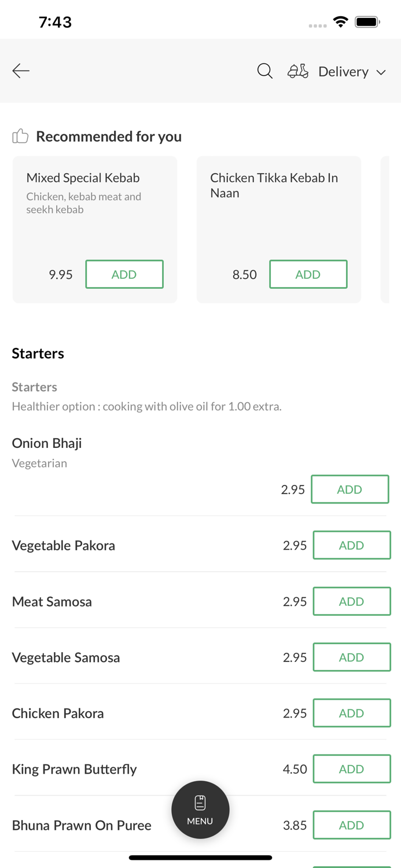Add Chicken Pakora to basket
This screenshot has height=868, width=401.
(351, 713)
